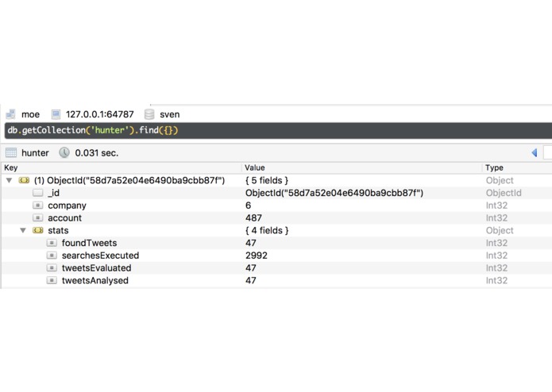The height and width of the screenshot is (392, 552).
Task: Click the Type column header
Action: (494, 167)
